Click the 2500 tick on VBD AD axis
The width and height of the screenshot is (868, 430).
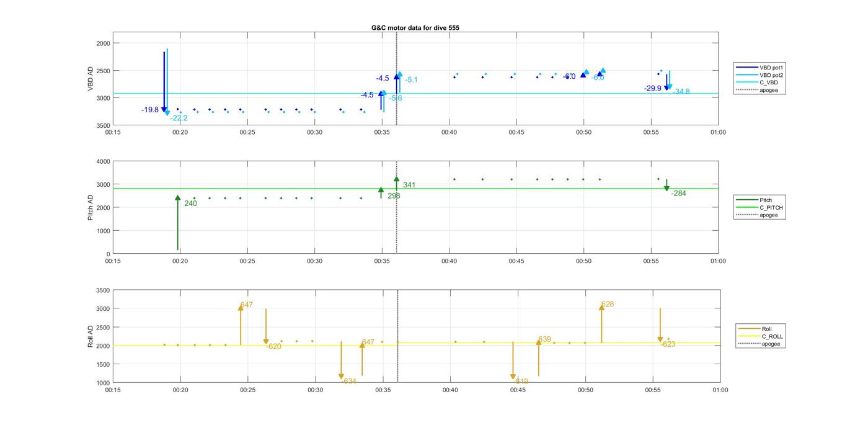tap(103, 71)
